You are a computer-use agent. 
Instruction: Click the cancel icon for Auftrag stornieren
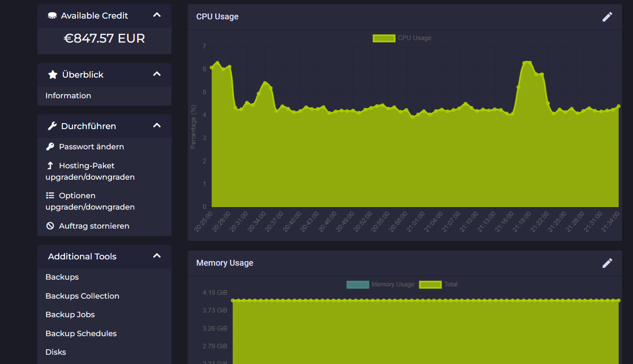[50, 226]
